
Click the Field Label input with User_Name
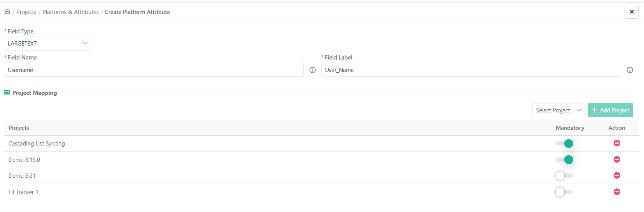point(471,70)
